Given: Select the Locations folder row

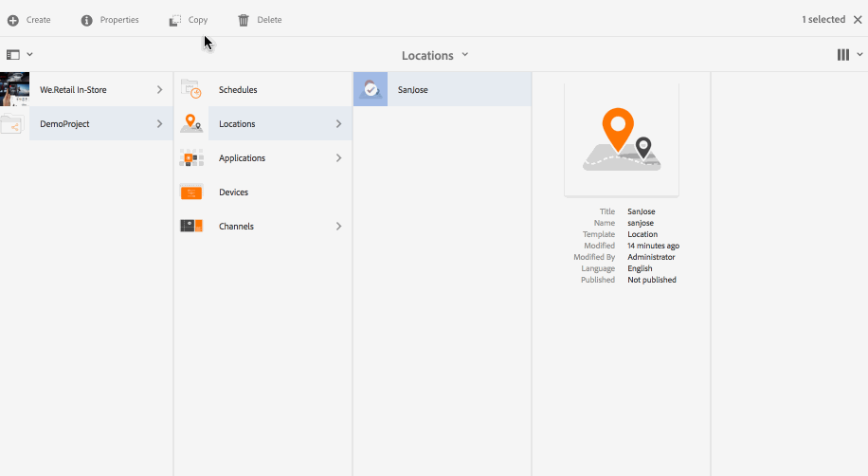Looking at the screenshot, I should [x=262, y=123].
